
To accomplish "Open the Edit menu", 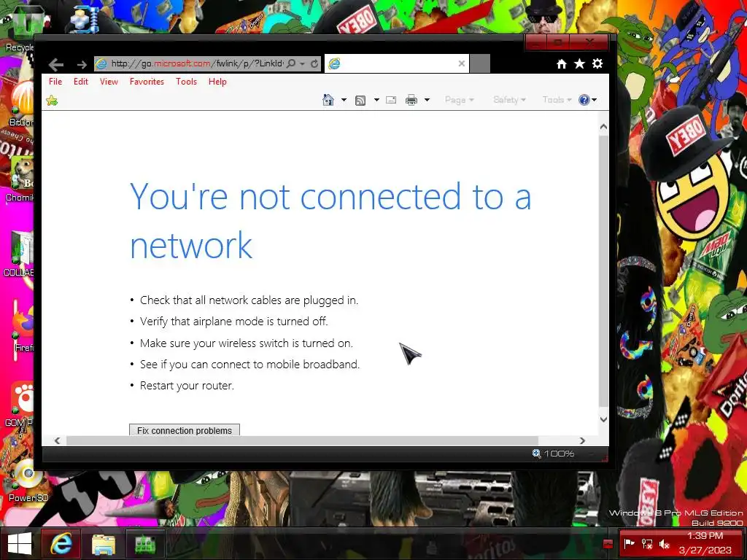I will point(80,82).
